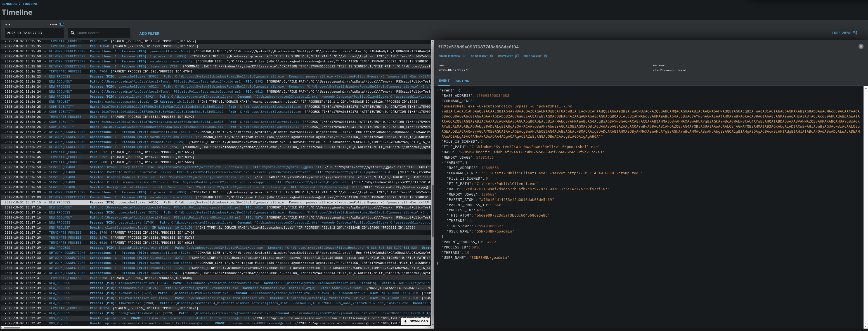Collapse the "PARENT" JSON object
The image size is (868, 331).
443,163
